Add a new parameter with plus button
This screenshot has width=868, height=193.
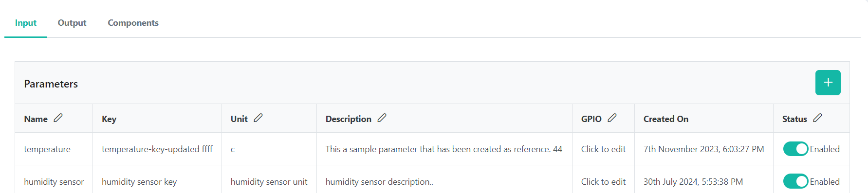pyautogui.click(x=828, y=83)
